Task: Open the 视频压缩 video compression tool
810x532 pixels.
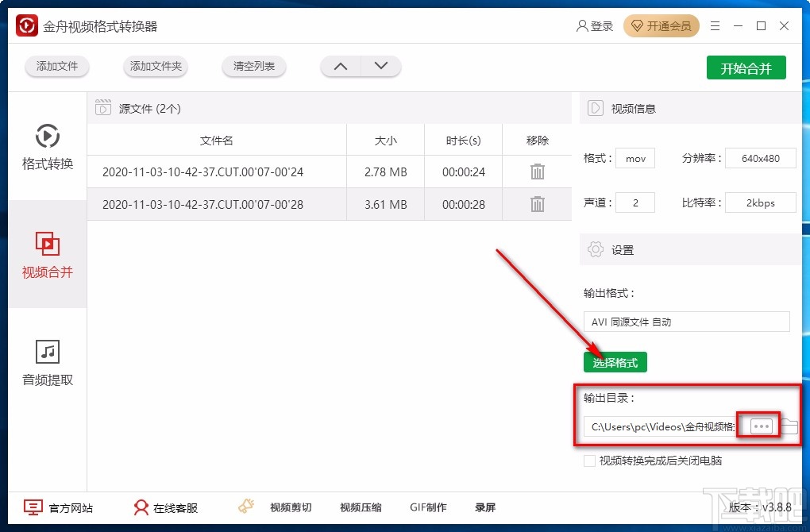Action: [360, 507]
